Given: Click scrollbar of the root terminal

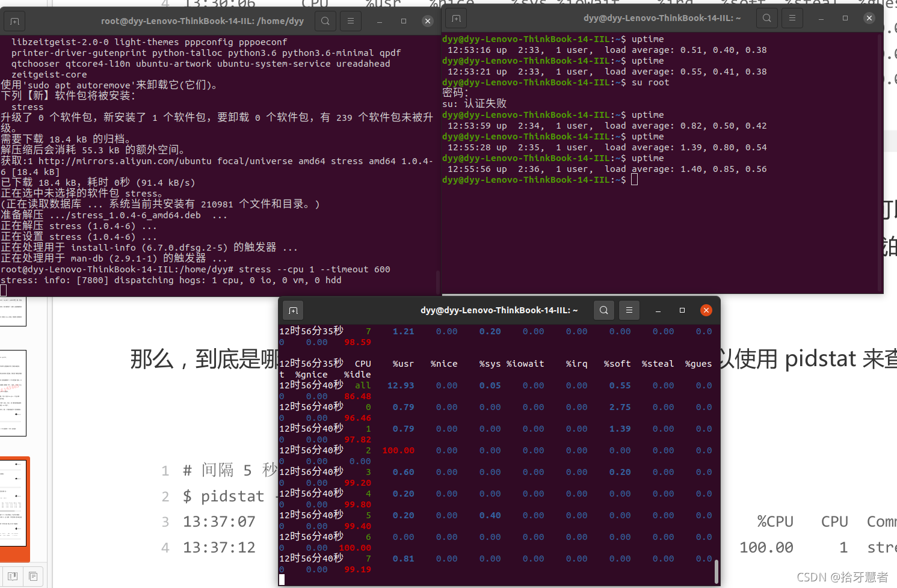Looking at the screenshot, I should pyautogui.click(x=438, y=281).
